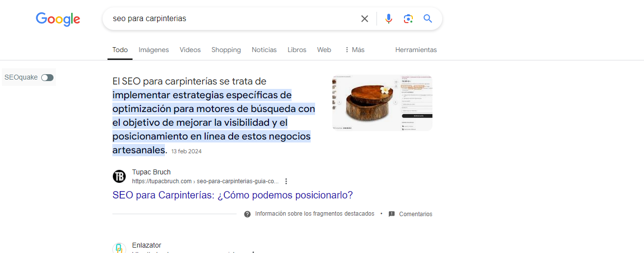Click the tupacbruch.com URL breadcrumb
The image size is (644, 253).
(x=205, y=181)
